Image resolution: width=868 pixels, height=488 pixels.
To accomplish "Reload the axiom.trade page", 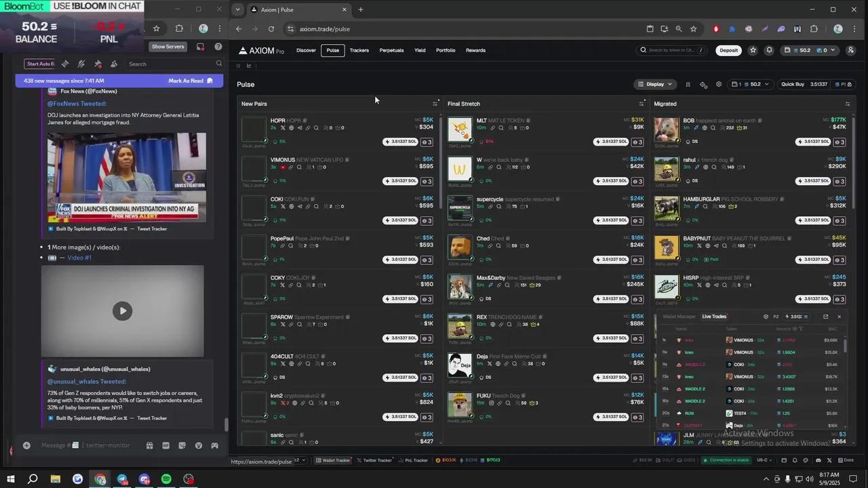I will (x=271, y=29).
